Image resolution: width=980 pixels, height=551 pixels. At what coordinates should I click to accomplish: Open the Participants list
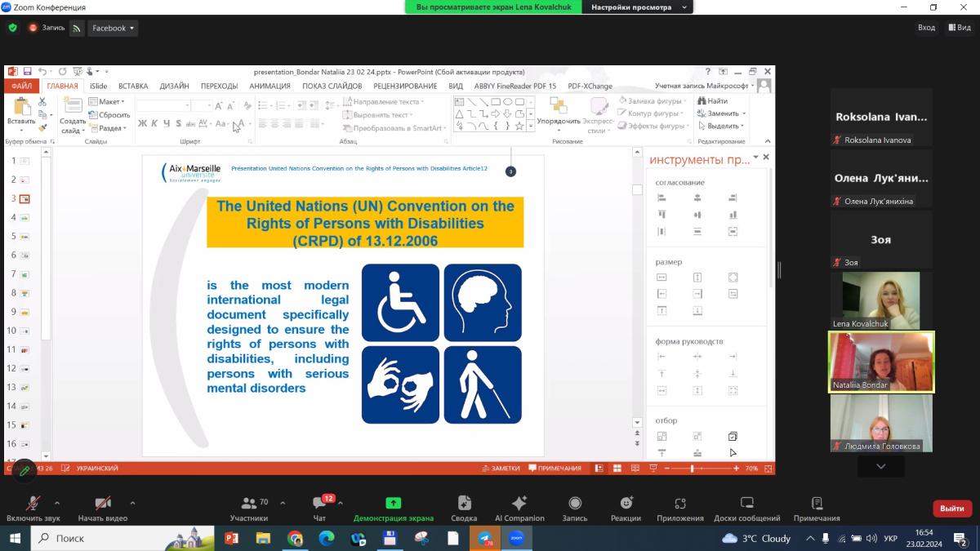coord(249,509)
